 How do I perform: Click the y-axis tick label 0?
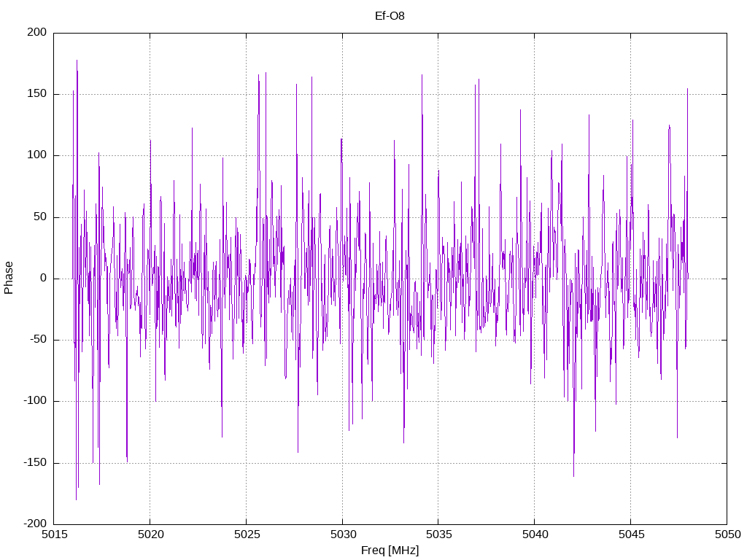coord(44,278)
